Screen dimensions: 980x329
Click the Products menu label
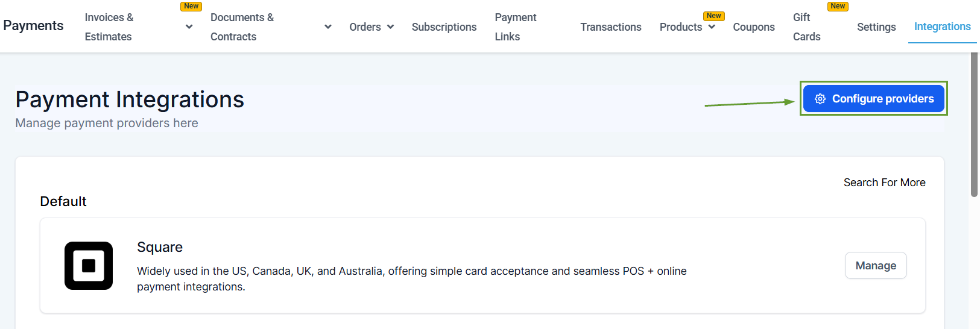(680, 27)
